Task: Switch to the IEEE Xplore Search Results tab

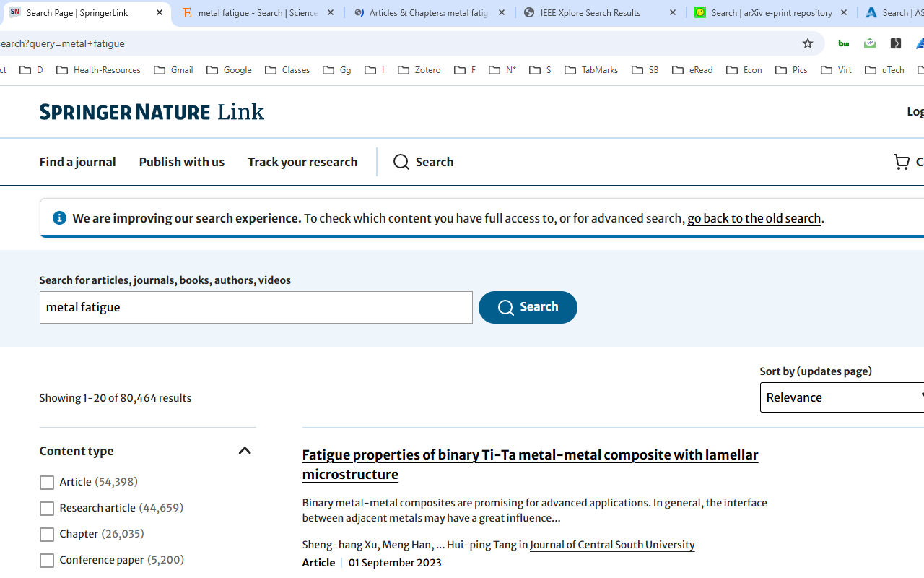Action: [600, 12]
